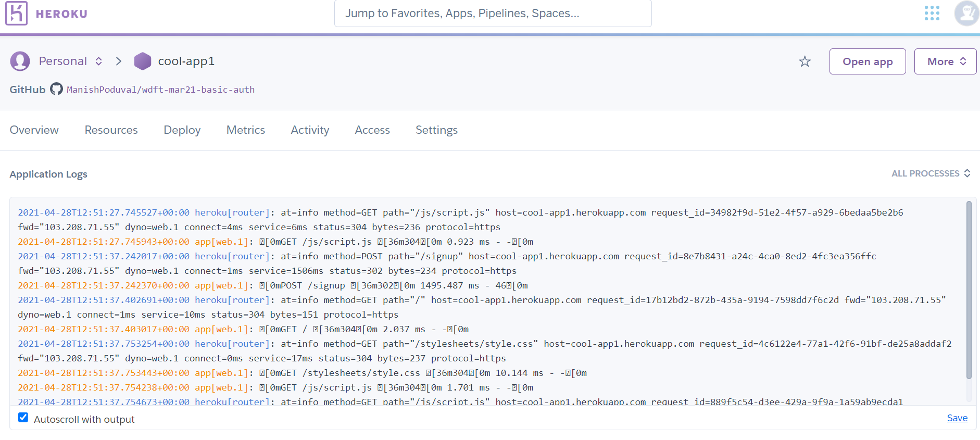Click the Personal account avatar icon
This screenshot has width=980, height=440.
20,61
